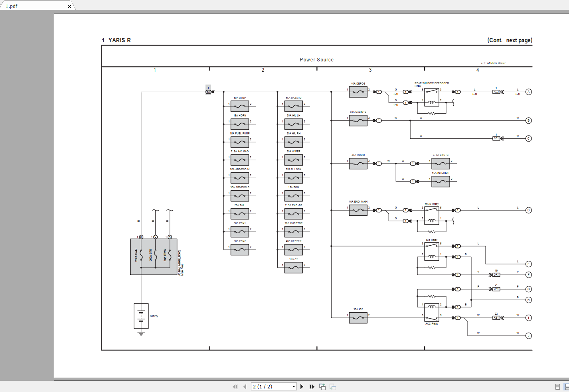The image size is (569, 392).
Task: Click the next view icon
Action: [333, 386]
